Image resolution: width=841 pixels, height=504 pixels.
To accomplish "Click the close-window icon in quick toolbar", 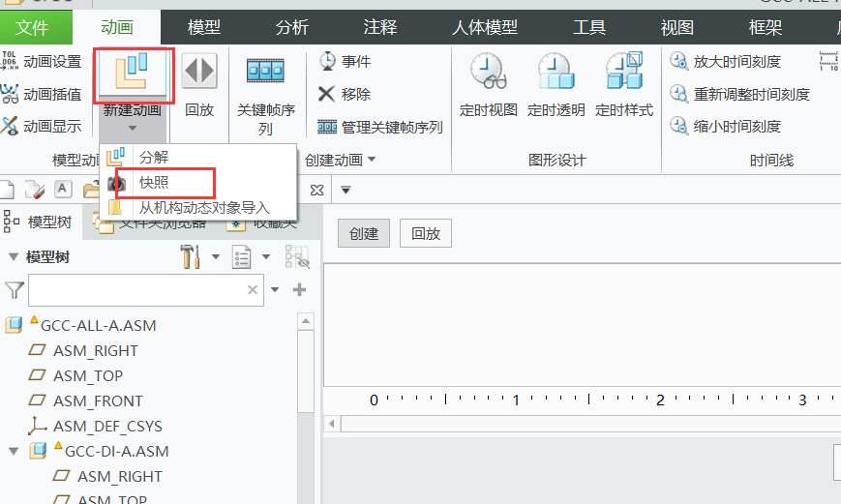I will coord(317,191).
